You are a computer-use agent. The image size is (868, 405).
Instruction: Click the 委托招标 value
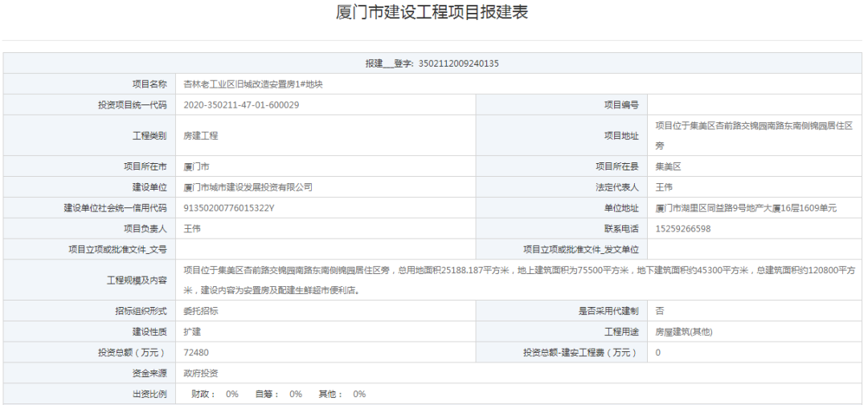click(201, 311)
